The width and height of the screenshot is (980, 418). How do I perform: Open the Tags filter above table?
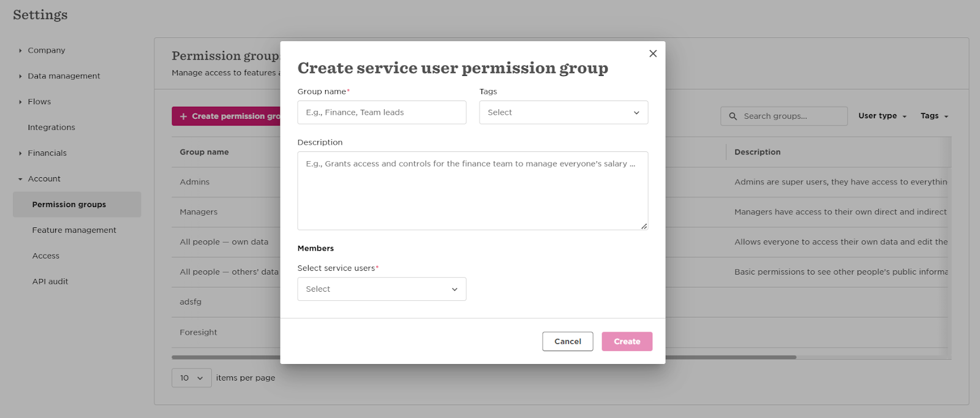coord(934,116)
